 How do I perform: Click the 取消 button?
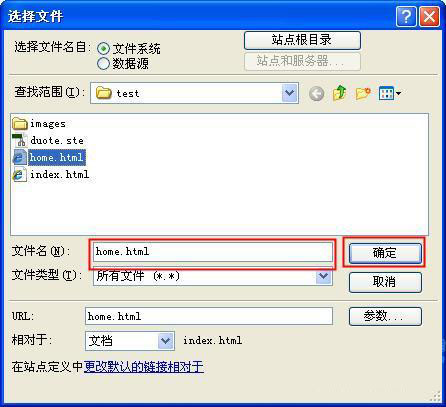[x=385, y=282]
